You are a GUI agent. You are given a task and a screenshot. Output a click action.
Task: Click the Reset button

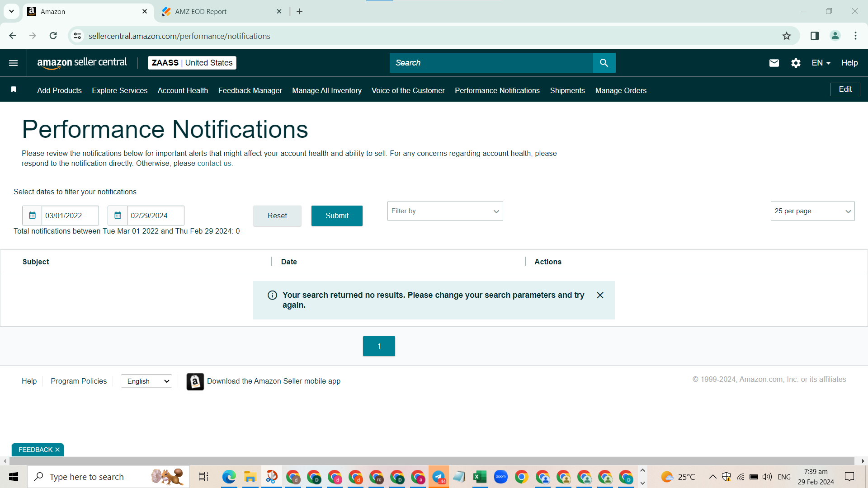click(x=277, y=216)
